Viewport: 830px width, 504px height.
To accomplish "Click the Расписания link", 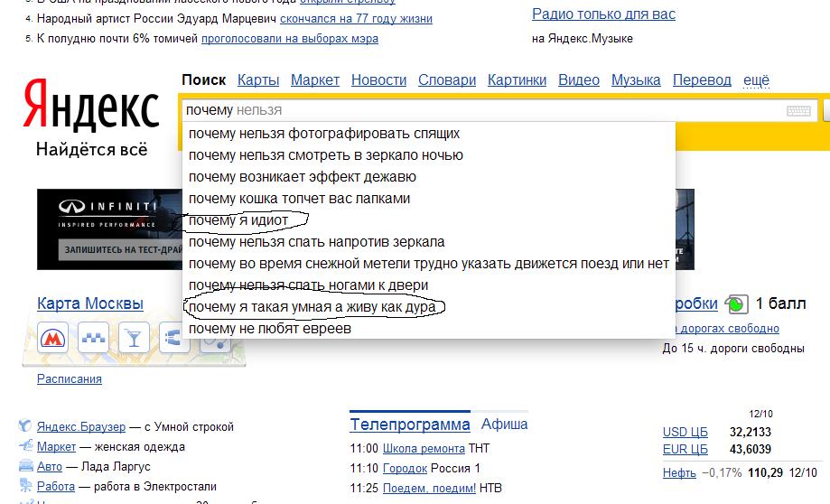I will point(70,379).
